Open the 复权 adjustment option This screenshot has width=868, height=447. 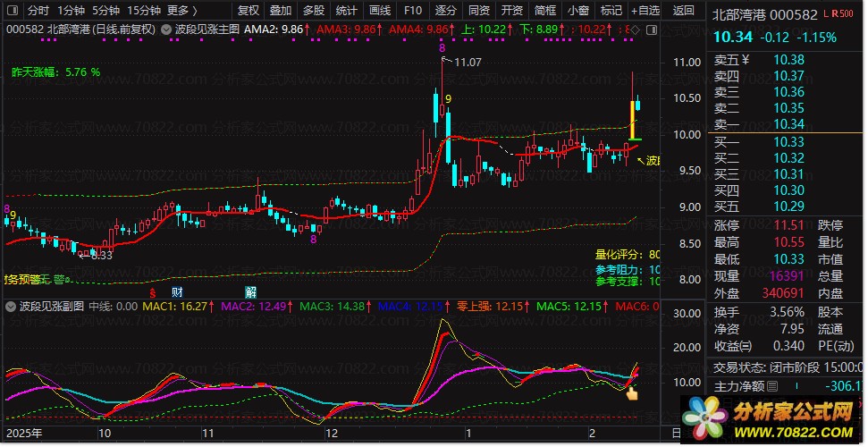click(248, 11)
